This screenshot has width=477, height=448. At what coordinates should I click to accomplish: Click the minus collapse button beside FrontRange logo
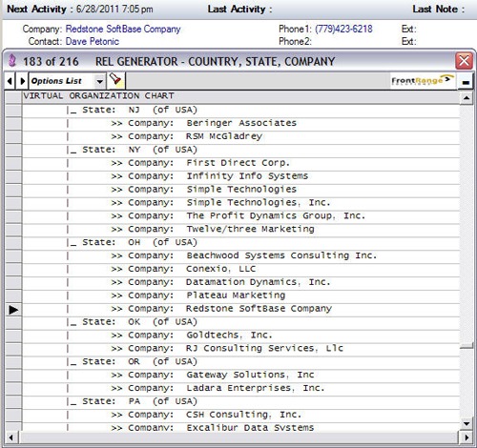(x=466, y=82)
